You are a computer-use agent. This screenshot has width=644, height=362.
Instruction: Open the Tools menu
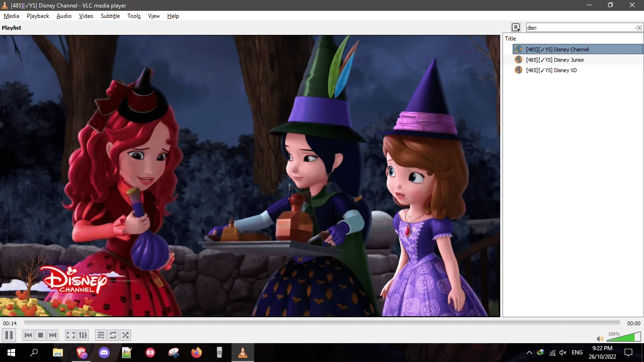[x=134, y=16]
